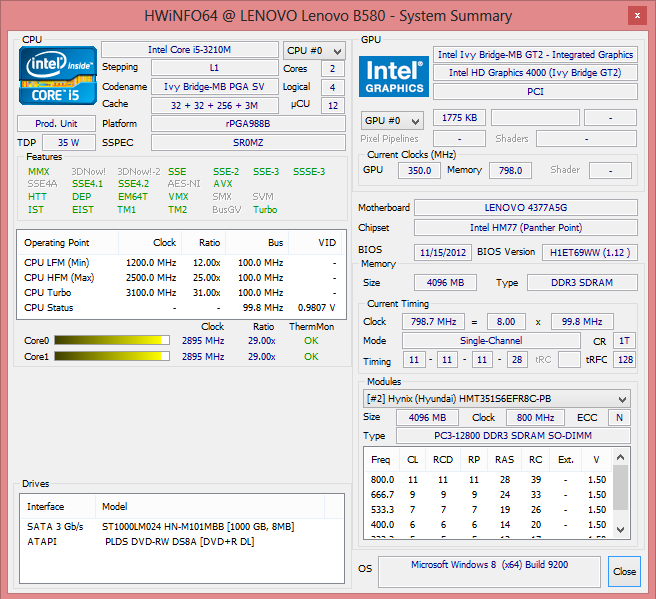Click the CR value 1T field
Screen dimensions: 656x599
(624, 341)
